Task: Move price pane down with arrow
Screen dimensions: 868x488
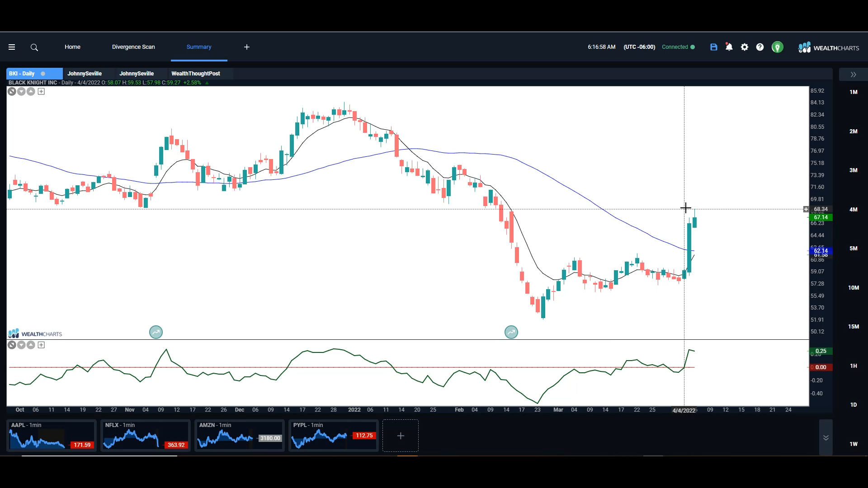Action: click(x=21, y=91)
